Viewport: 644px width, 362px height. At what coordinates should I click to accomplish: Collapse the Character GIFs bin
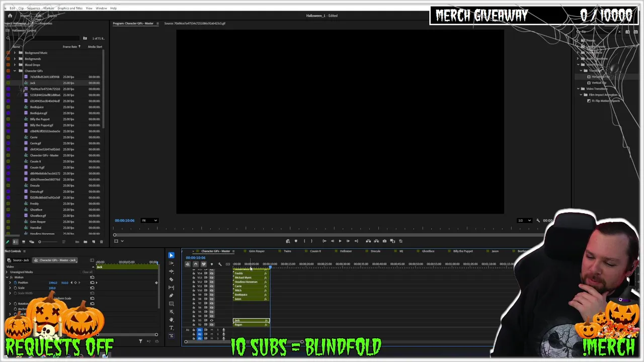pos(15,71)
